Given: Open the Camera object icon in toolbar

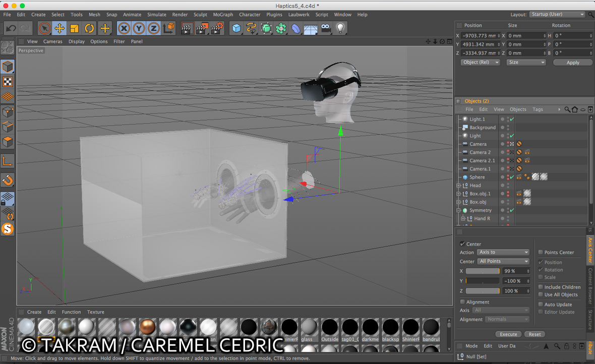Looking at the screenshot, I should pos(326,28).
